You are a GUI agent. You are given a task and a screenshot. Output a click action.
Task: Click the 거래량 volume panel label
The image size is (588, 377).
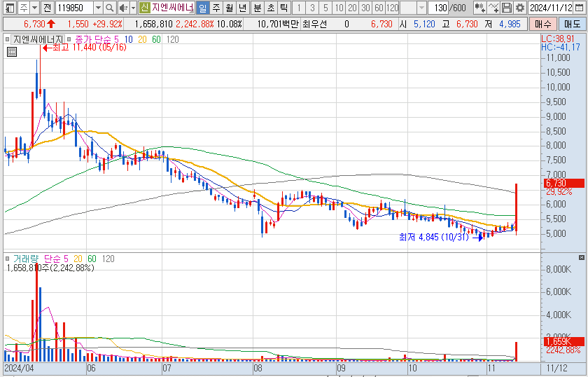(27, 259)
